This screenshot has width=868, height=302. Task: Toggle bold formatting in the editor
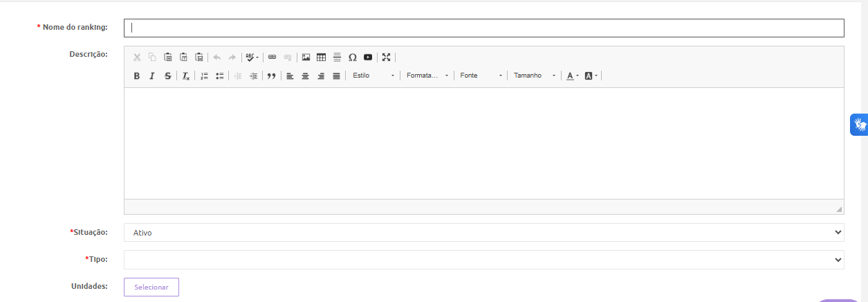coord(137,75)
